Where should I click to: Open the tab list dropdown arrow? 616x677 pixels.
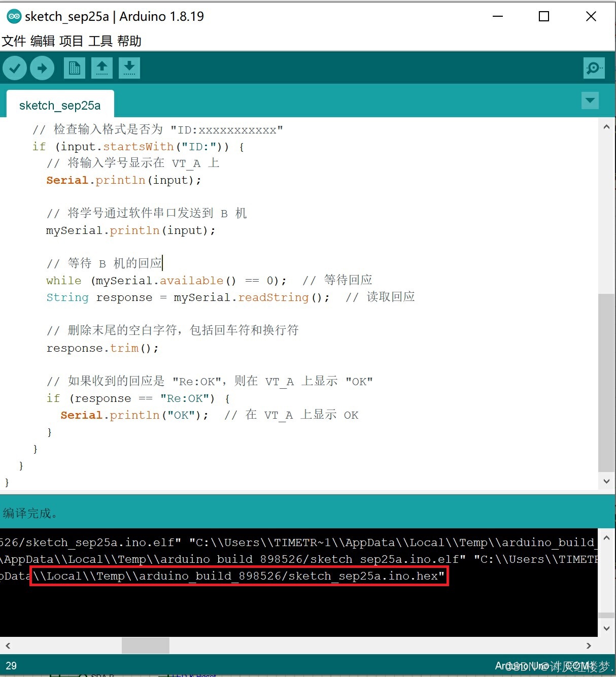590,100
